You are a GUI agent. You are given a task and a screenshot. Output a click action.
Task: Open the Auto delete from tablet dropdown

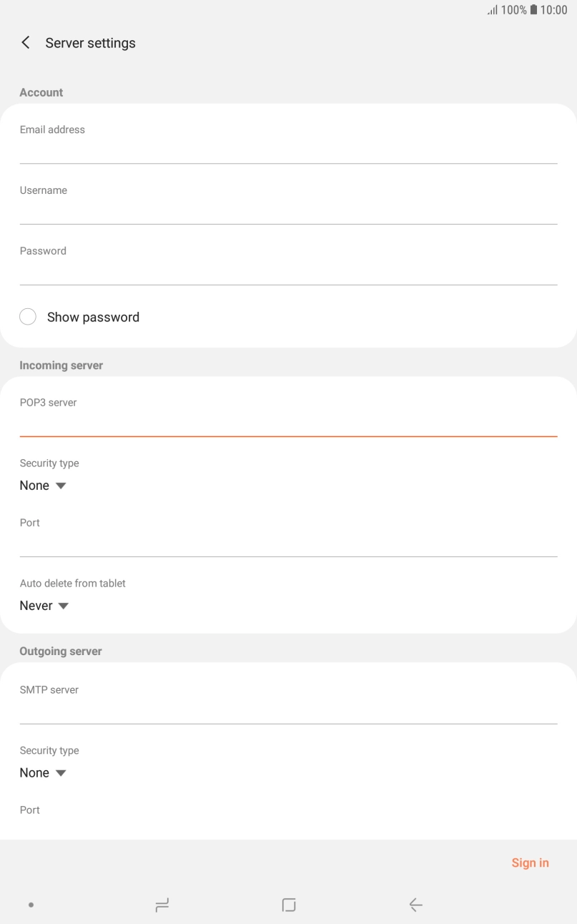click(44, 605)
